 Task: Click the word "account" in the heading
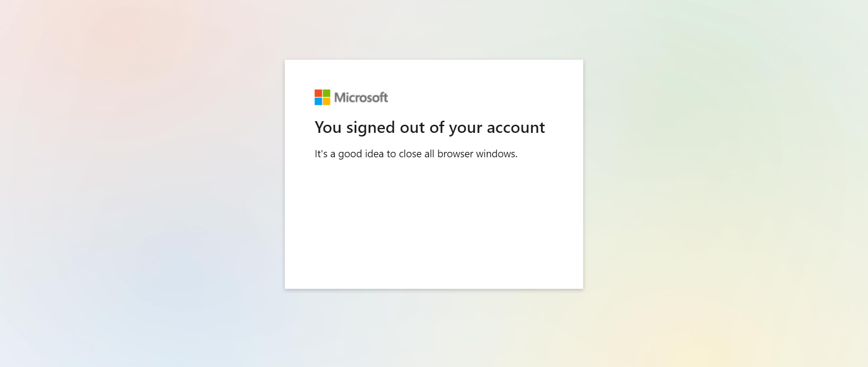click(516, 128)
